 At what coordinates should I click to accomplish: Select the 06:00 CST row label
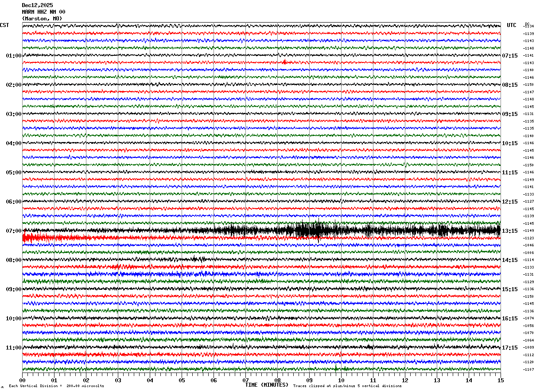[x=14, y=202]
